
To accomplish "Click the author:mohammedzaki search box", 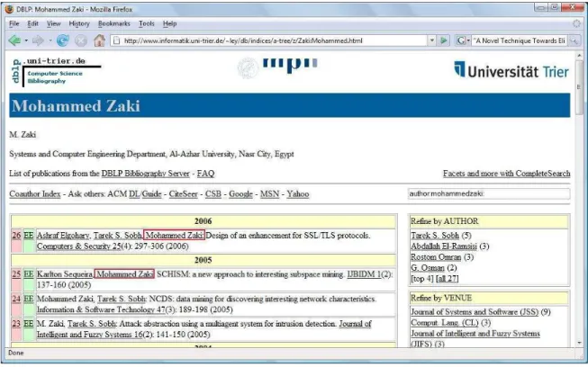I will tap(489, 193).
